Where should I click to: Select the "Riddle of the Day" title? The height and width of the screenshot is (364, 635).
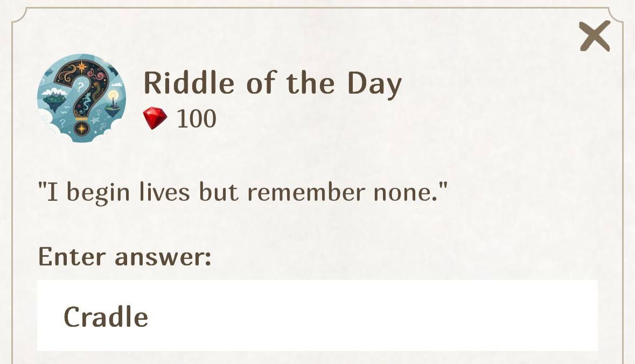(273, 83)
